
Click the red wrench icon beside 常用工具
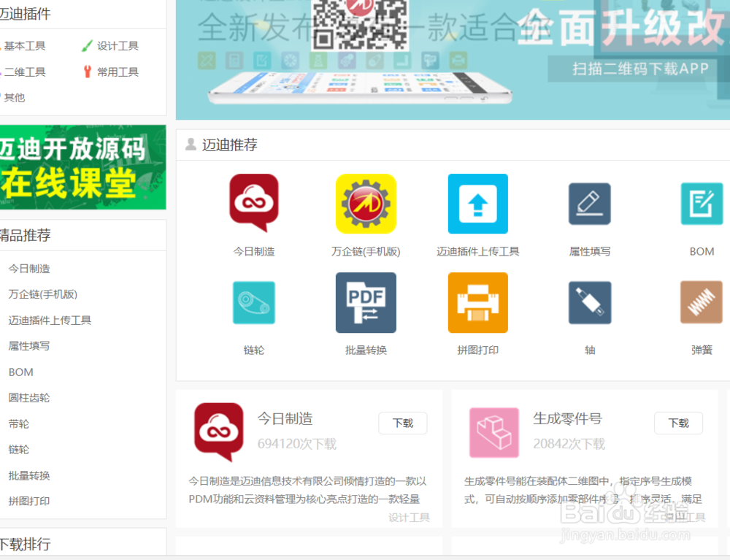pos(87,72)
